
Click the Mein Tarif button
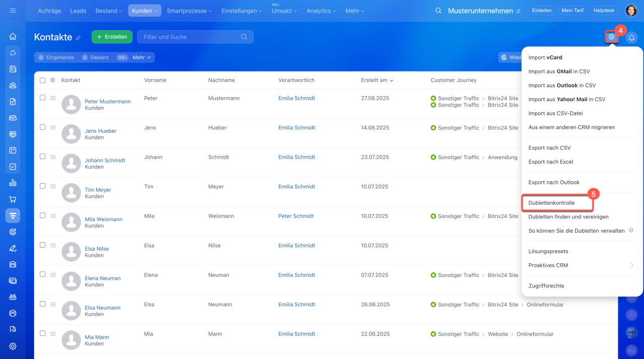pyautogui.click(x=573, y=11)
